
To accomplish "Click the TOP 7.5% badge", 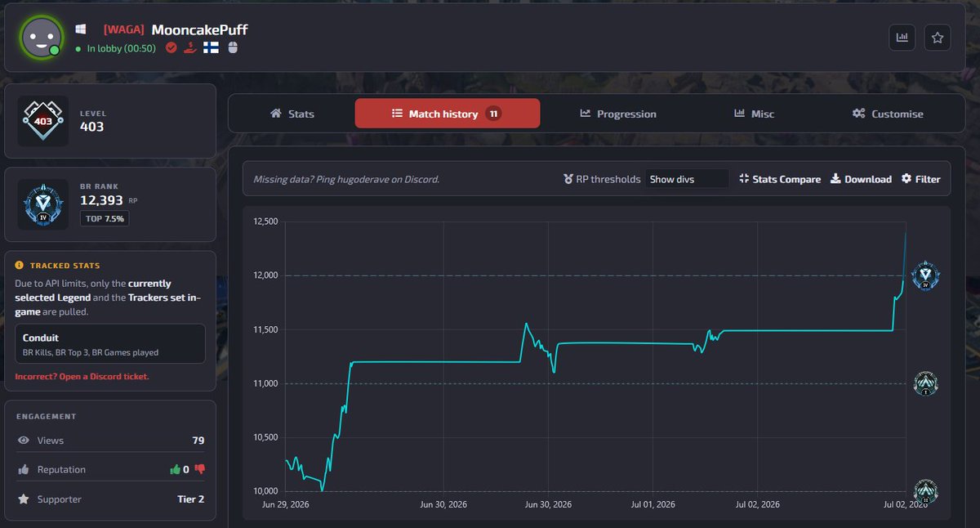I will tap(105, 218).
